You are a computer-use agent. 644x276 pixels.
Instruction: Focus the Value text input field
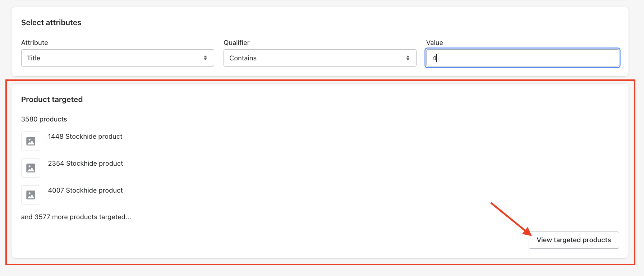[x=523, y=58]
